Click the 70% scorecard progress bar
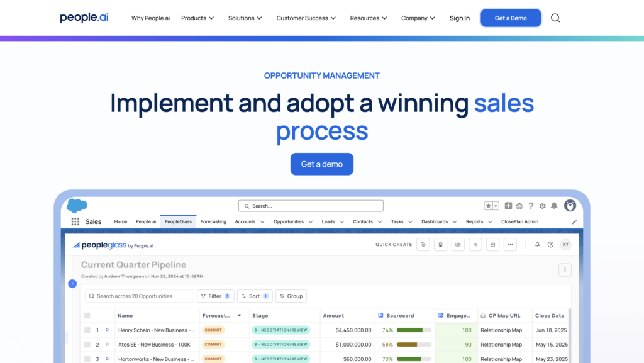Viewport: 644px width, 363px height. click(414, 359)
